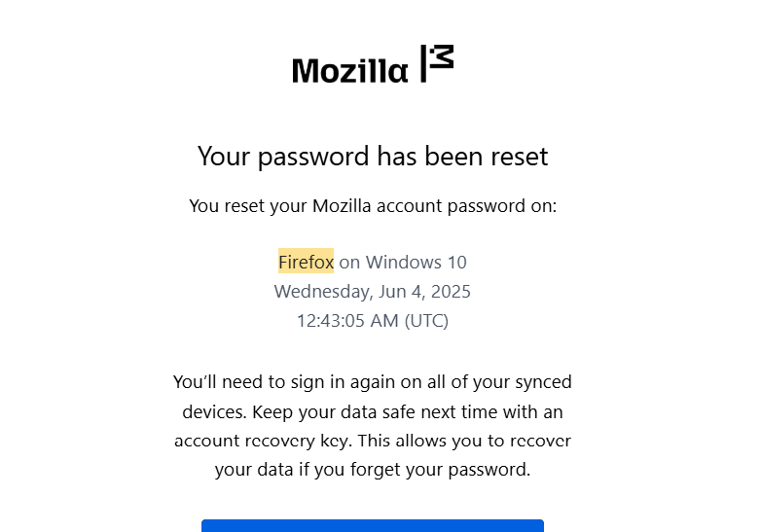Click the line starting 'You'll need to sign in'
This screenshot has width=761, height=532.
373,382
